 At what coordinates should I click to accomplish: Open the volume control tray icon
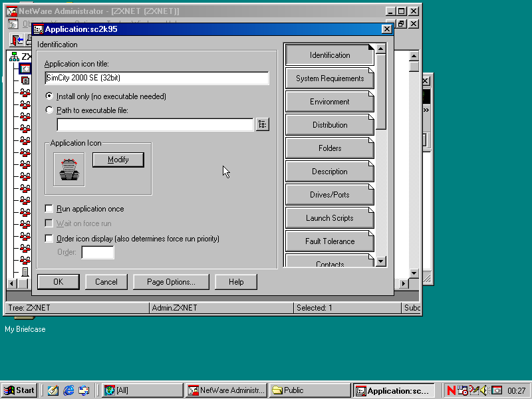click(x=484, y=390)
